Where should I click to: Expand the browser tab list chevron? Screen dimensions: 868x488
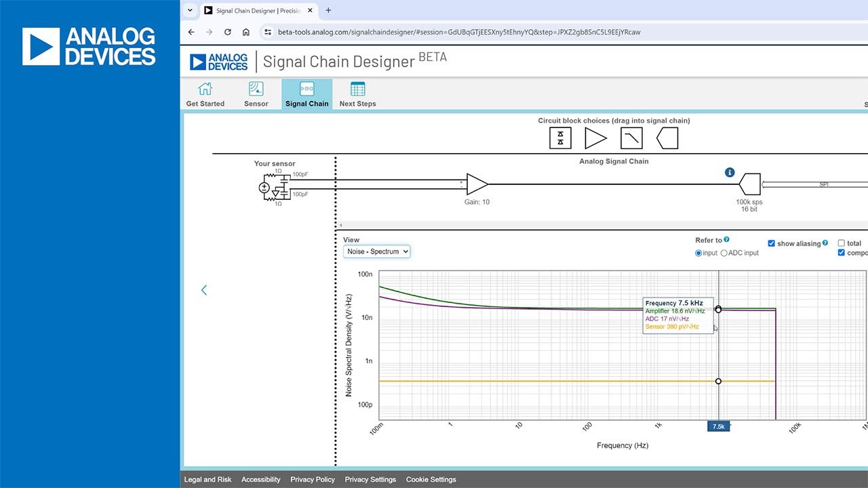[x=190, y=10]
